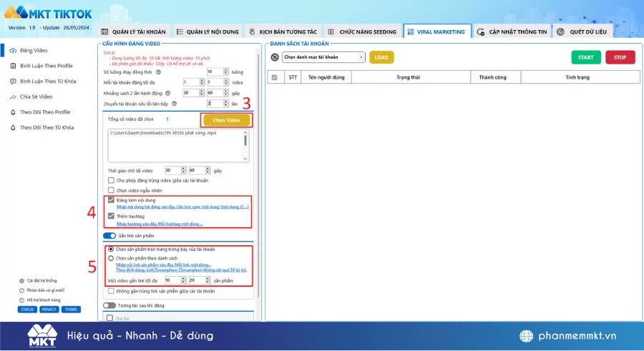
Task: Switch to the Quản Lý Nội Dung tab
Action: (208, 31)
